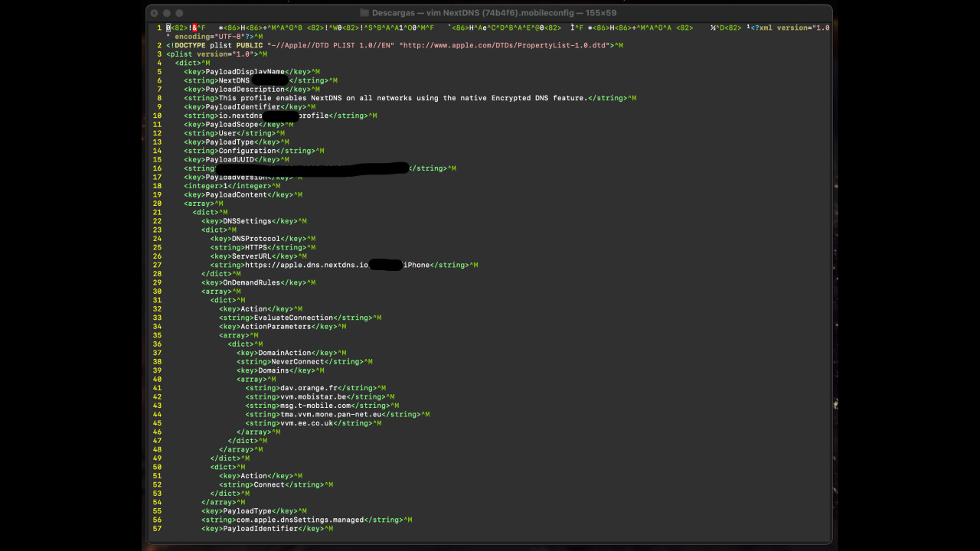980x551 pixels.
Task: Click 'Action' key on line 51
Action: pos(254,476)
